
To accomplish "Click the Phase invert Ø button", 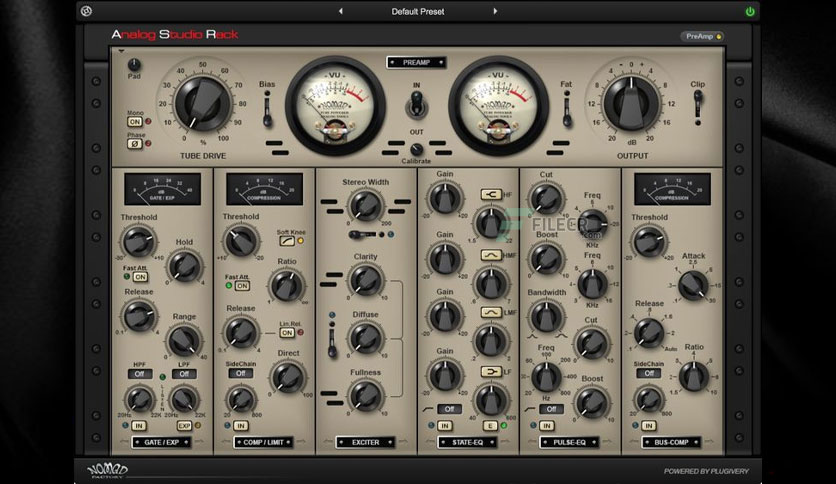I will point(134,143).
